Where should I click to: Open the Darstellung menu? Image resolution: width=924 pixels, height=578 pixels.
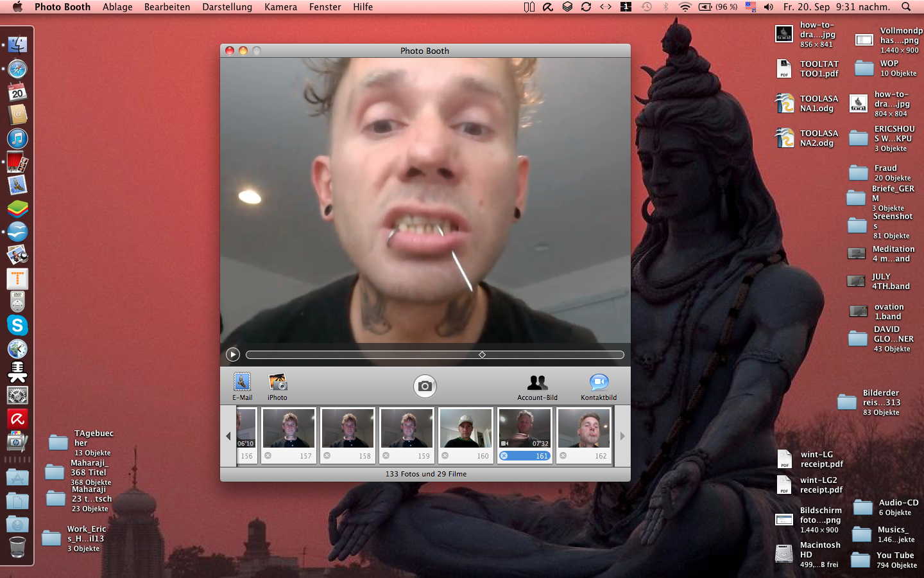227,7
